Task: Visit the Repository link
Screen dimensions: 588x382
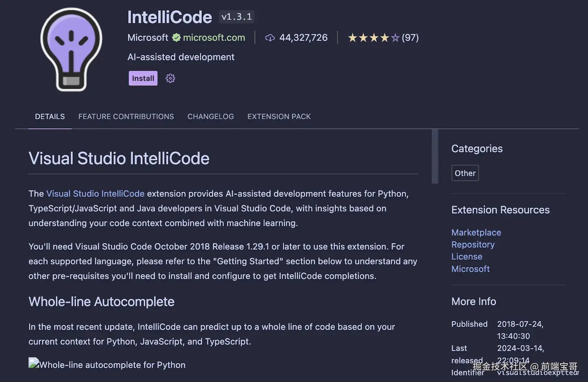Action: pos(473,244)
